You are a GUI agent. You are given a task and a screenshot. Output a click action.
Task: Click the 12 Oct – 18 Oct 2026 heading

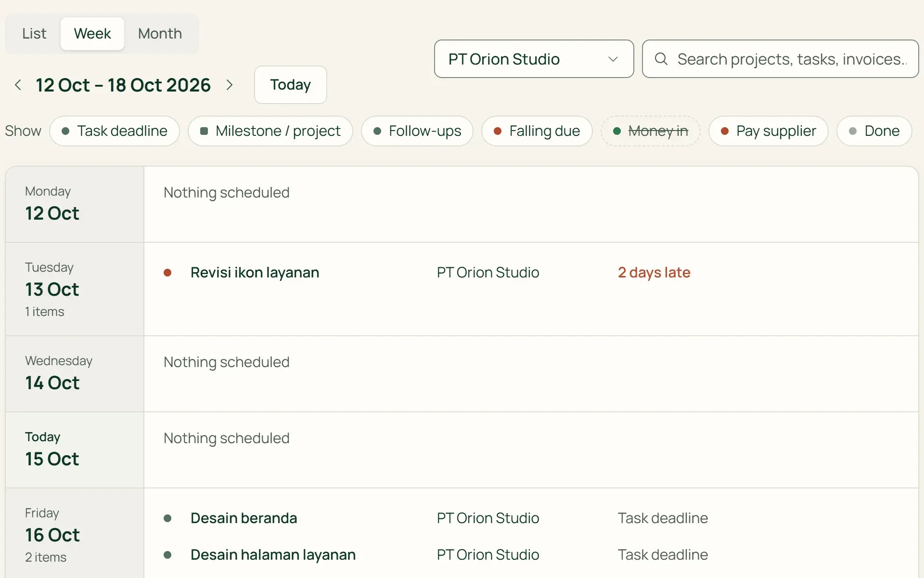coord(123,85)
